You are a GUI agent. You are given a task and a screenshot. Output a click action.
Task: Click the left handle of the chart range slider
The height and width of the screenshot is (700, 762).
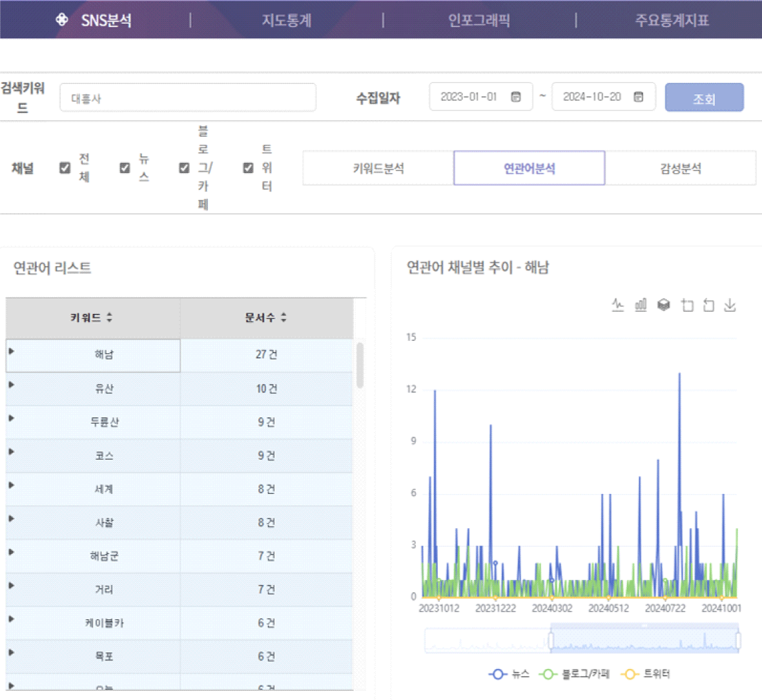551,641
